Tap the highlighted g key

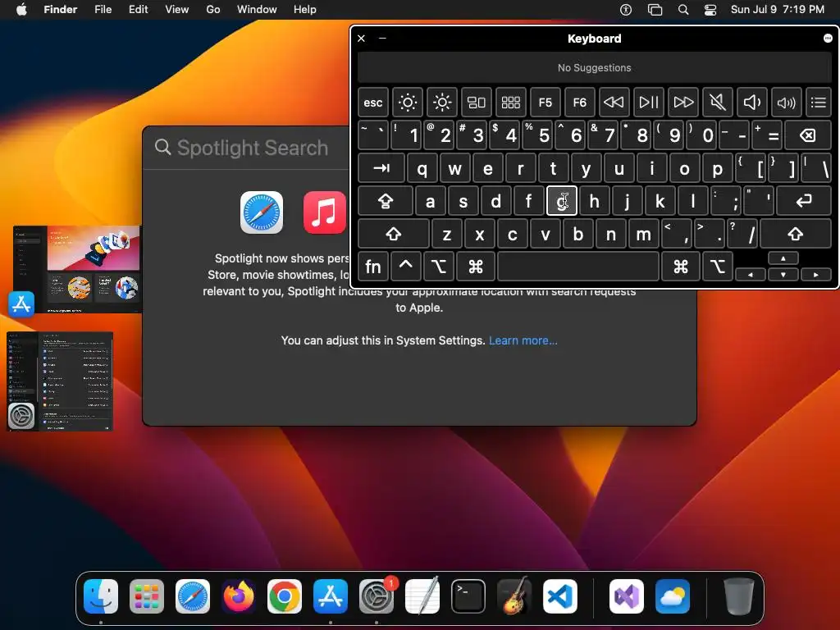tap(561, 201)
